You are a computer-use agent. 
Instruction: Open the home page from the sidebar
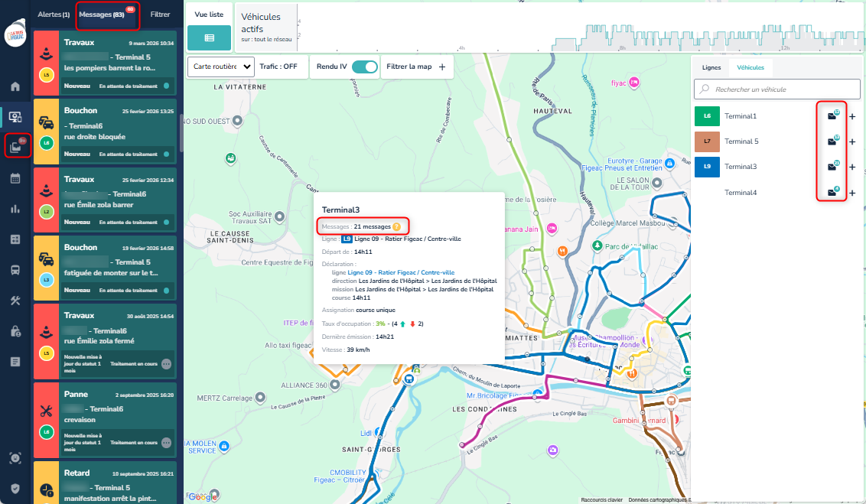[x=15, y=86]
